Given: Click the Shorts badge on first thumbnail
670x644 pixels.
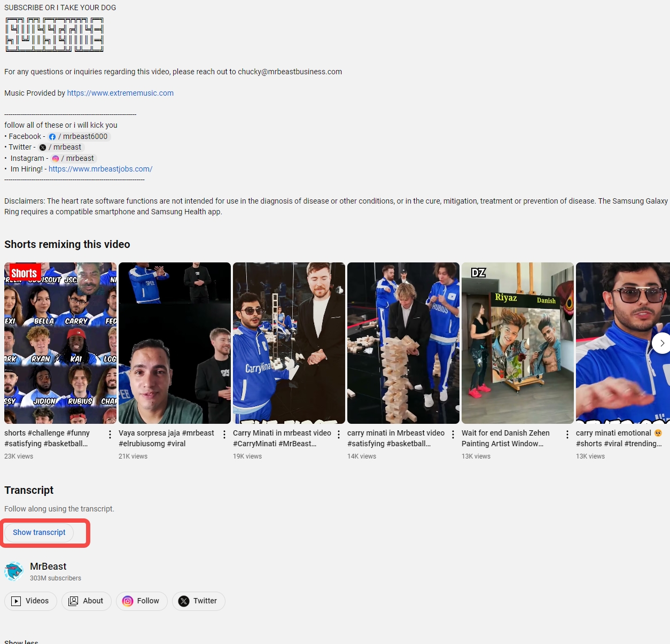Looking at the screenshot, I should (24, 273).
